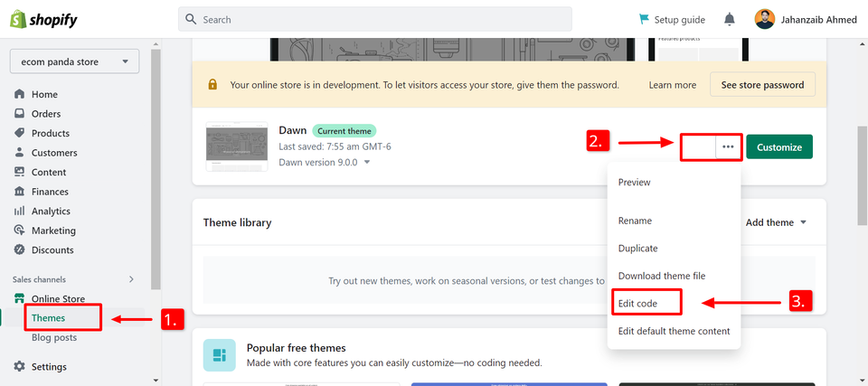Open the three-dots theme actions button
Viewport: 868px width, 386px height.
(x=728, y=146)
